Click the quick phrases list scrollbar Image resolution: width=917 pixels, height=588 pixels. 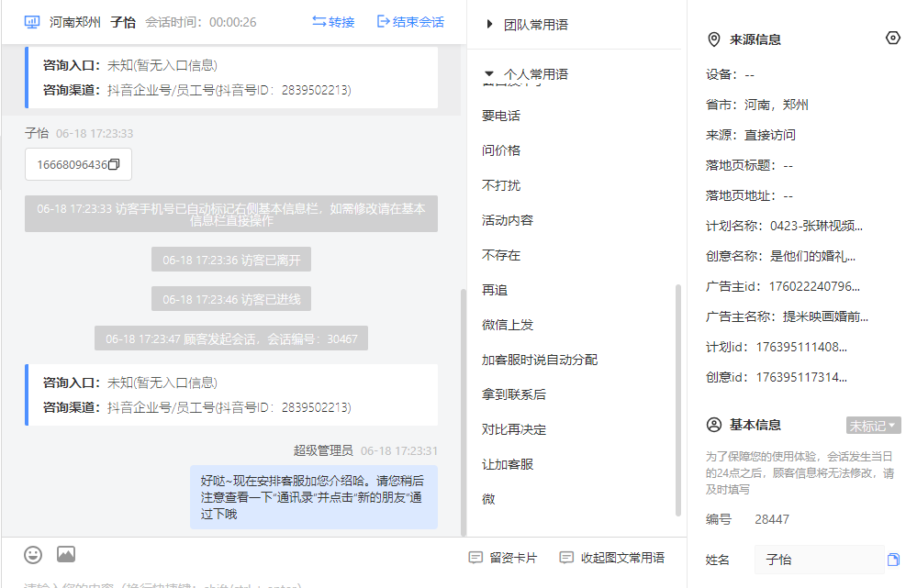[677, 400]
